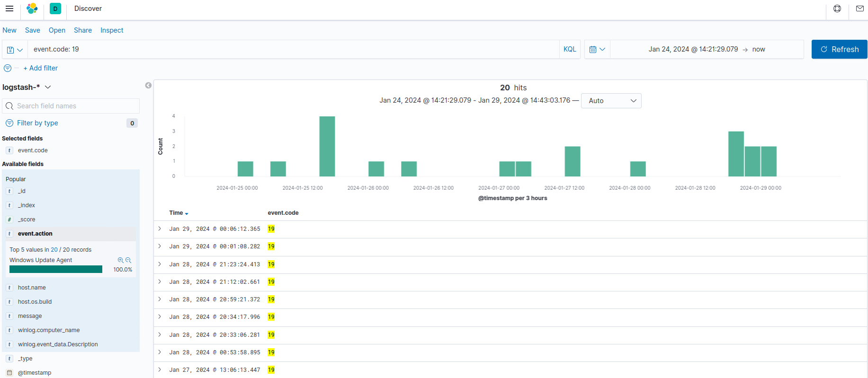Open the hamburger navigation menu
Screen dimensions: 868x378
pyautogui.click(x=9, y=9)
